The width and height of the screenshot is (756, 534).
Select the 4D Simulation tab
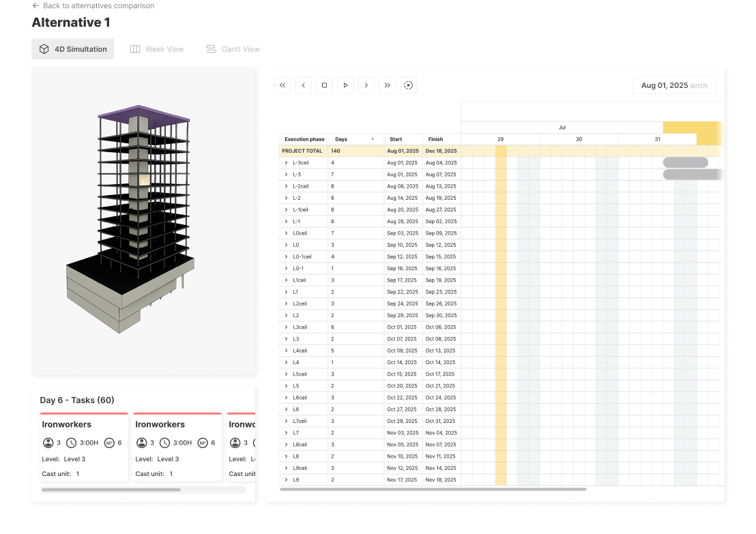click(73, 48)
